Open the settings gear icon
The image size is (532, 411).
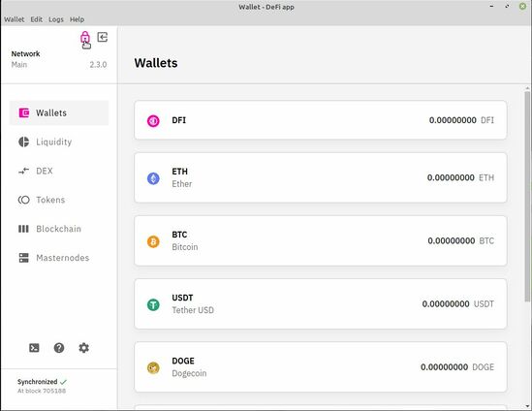(x=83, y=348)
